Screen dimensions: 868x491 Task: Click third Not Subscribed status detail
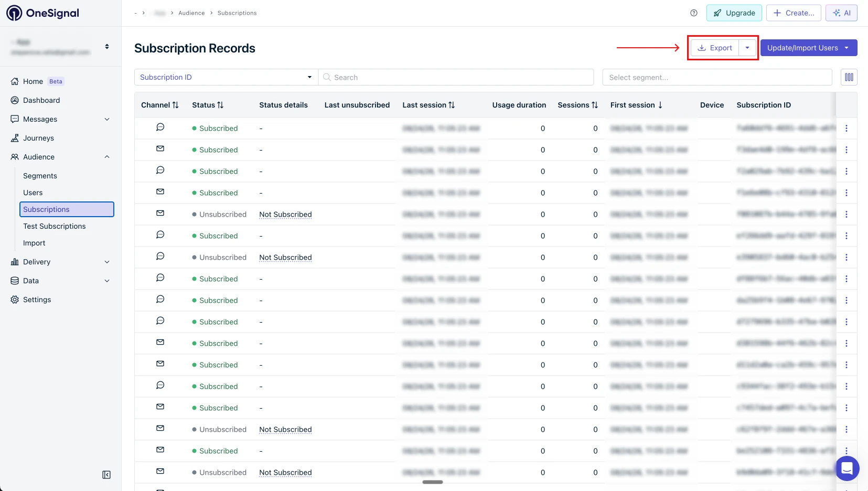[285, 430]
